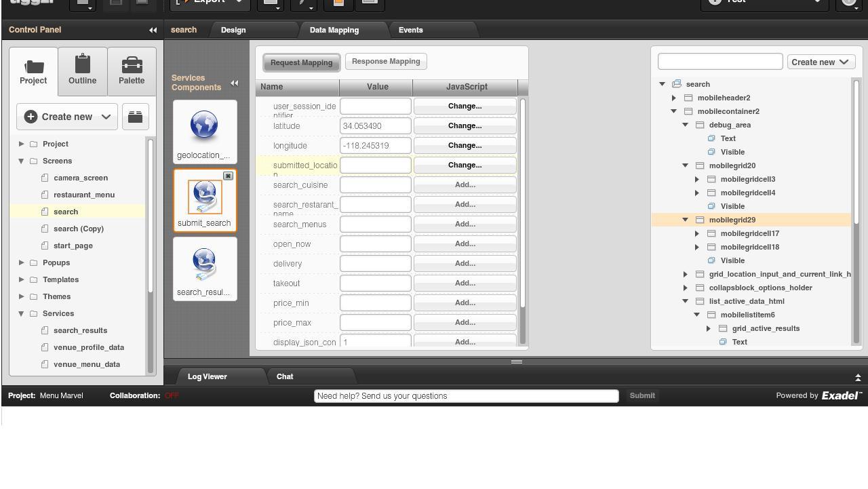The image size is (868, 489).
Task: Click Add... button for delivery parameter
Action: click(x=465, y=264)
